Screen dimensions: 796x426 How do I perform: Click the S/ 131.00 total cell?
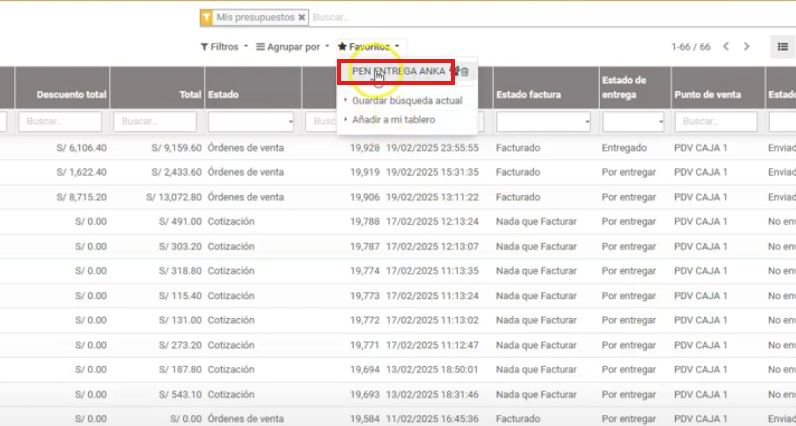(180, 320)
